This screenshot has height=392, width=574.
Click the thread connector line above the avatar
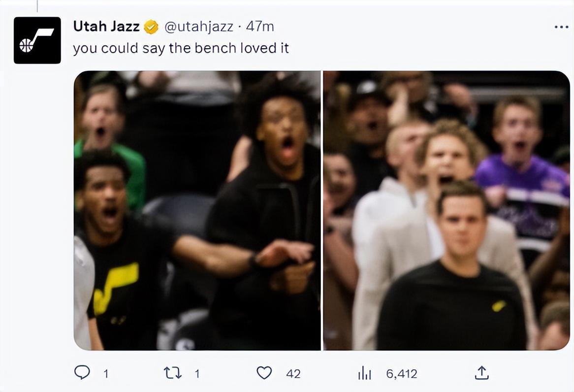(x=37, y=5)
